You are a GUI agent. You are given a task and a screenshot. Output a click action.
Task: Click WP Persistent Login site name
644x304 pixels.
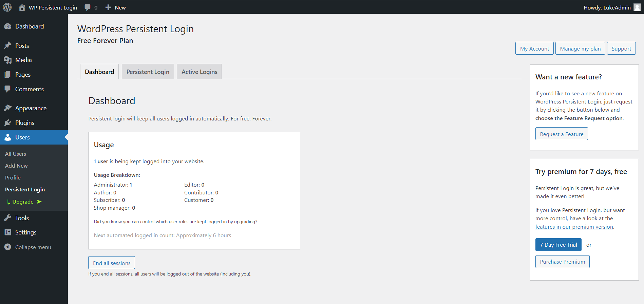pos(53,7)
